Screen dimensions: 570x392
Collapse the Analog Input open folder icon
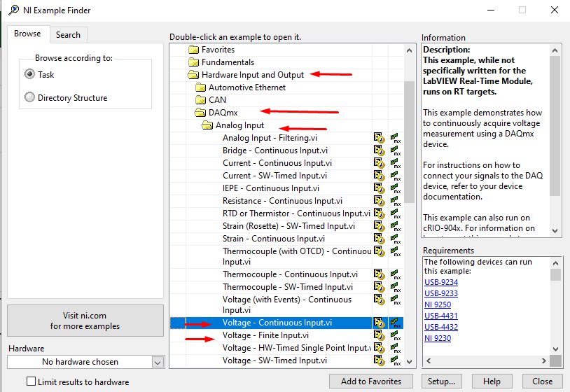click(x=207, y=125)
